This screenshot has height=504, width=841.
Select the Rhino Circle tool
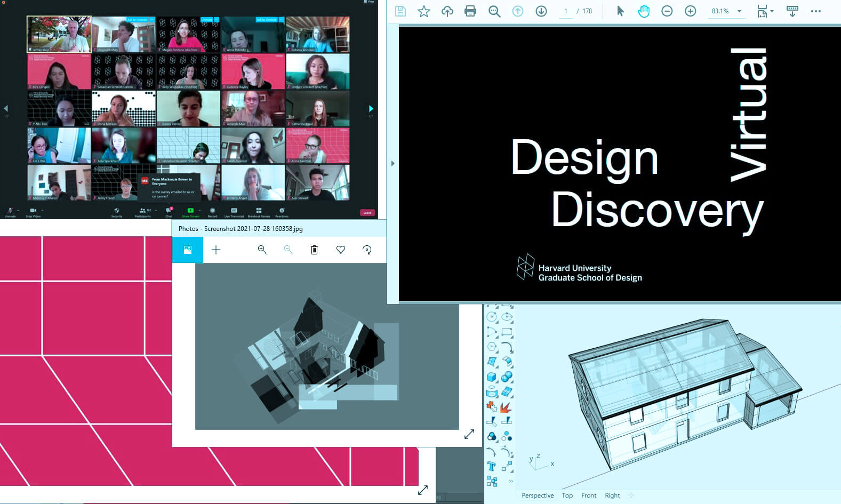click(492, 317)
